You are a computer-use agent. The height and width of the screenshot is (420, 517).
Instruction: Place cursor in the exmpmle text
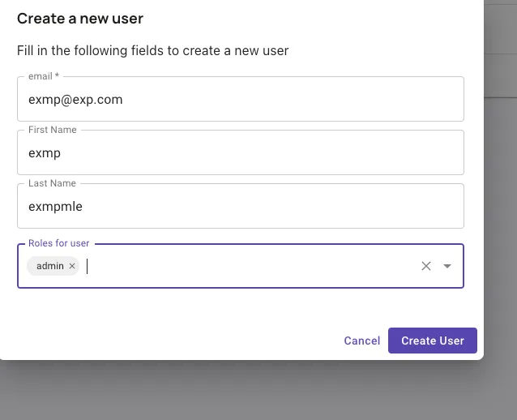(55, 207)
